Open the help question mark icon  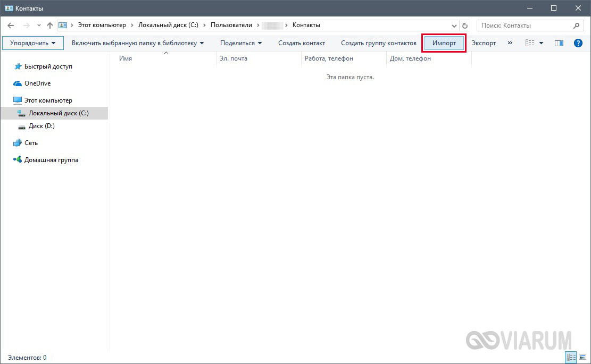pos(578,43)
